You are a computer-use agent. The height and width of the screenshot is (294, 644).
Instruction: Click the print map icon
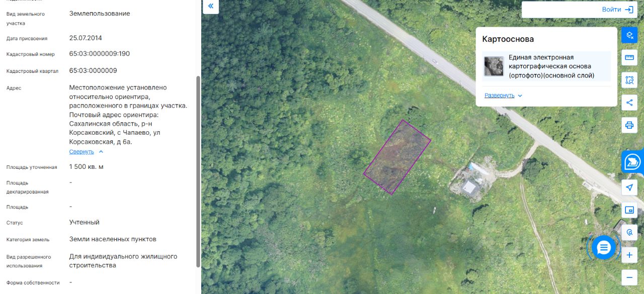coord(629,125)
